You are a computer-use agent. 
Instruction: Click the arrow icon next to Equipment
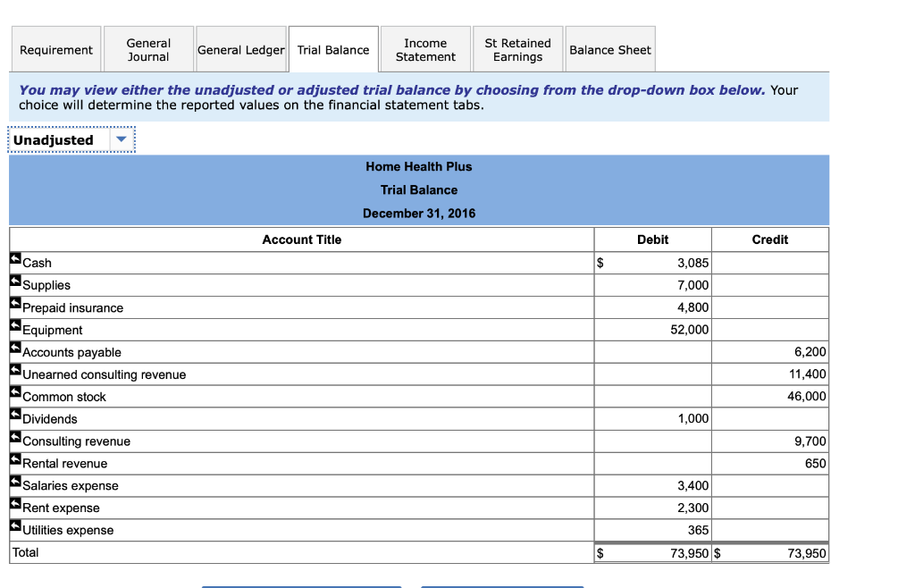point(14,324)
